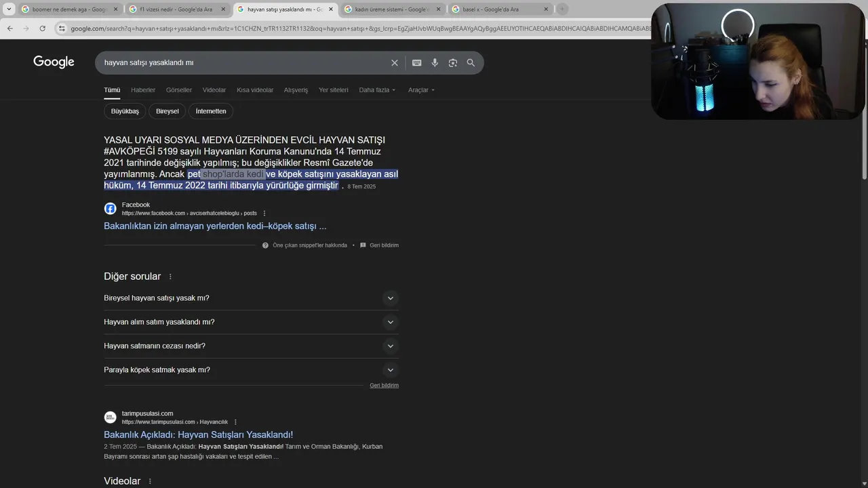
Task: Open 'Bakanlık Açıkladı: Hayvan Satışları Yasaklandı!' link
Action: tap(198, 435)
